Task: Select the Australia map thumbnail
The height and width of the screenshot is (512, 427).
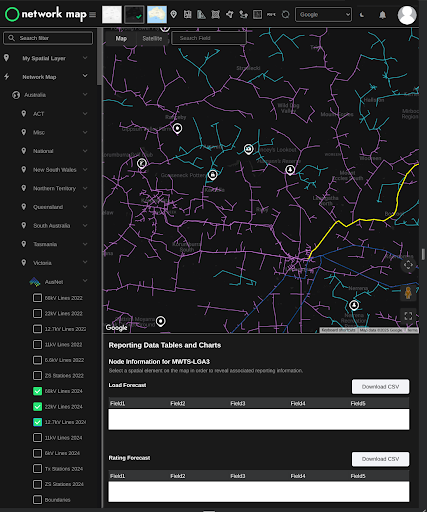Action: coord(157,14)
